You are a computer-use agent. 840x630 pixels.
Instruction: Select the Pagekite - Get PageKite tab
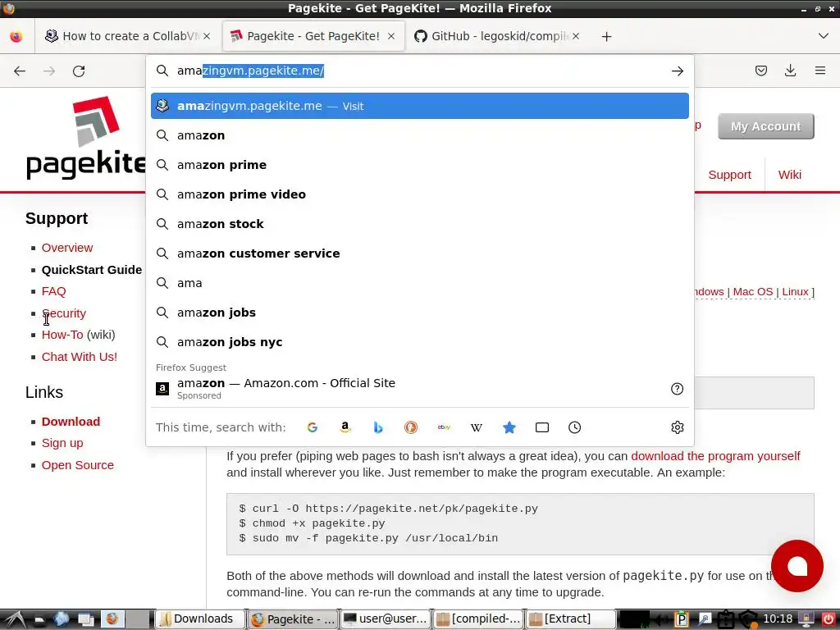[313, 36]
